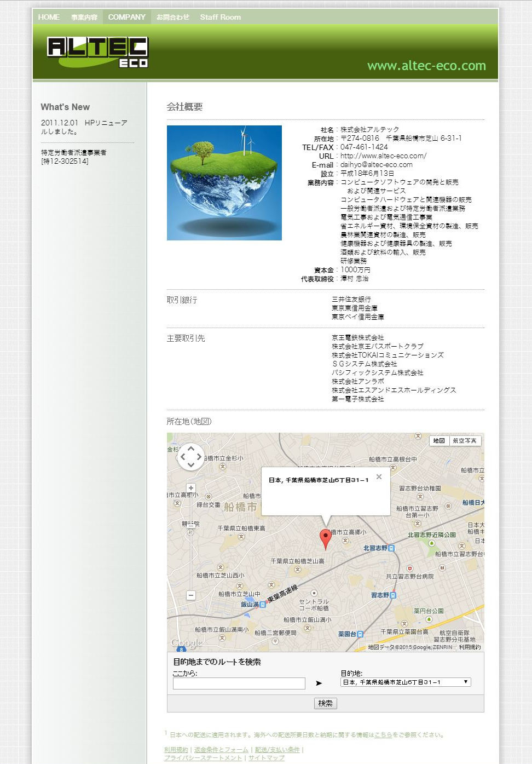Click the 千葉県立船橋東高 school icon
Viewport: 532px width, 764px height.
241,537
